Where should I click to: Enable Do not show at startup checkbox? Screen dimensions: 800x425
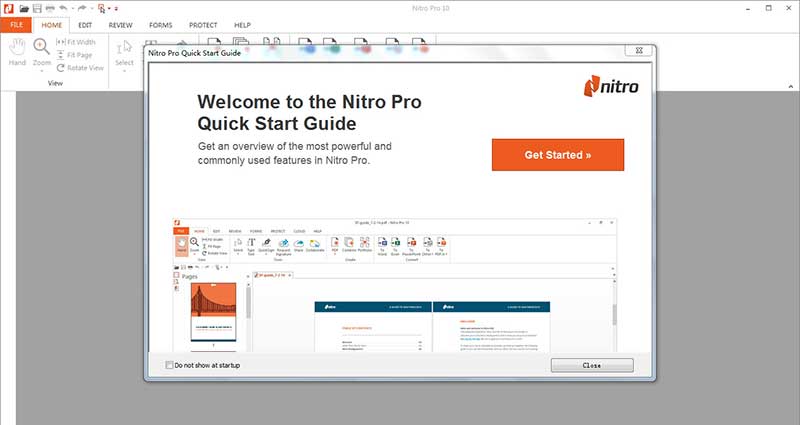[169, 365]
